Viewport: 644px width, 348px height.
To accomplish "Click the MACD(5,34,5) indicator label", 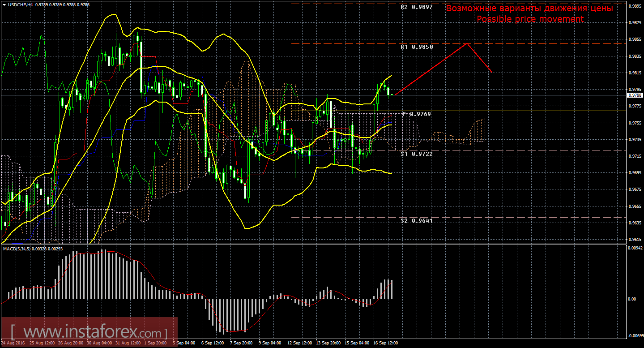I will pyautogui.click(x=17, y=249).
